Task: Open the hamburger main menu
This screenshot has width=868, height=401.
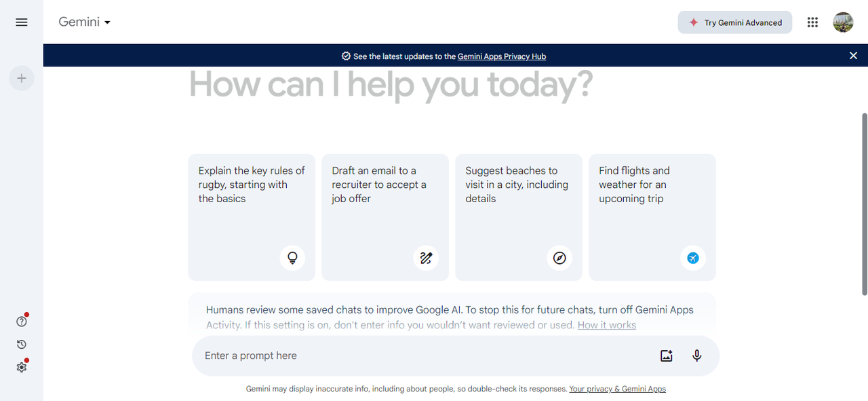Action: tap(22, 22)
